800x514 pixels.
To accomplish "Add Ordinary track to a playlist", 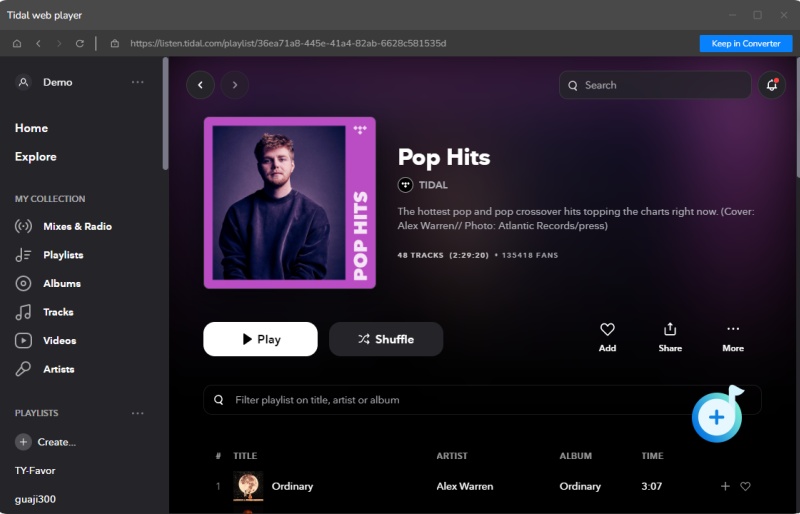I will 725,486.
